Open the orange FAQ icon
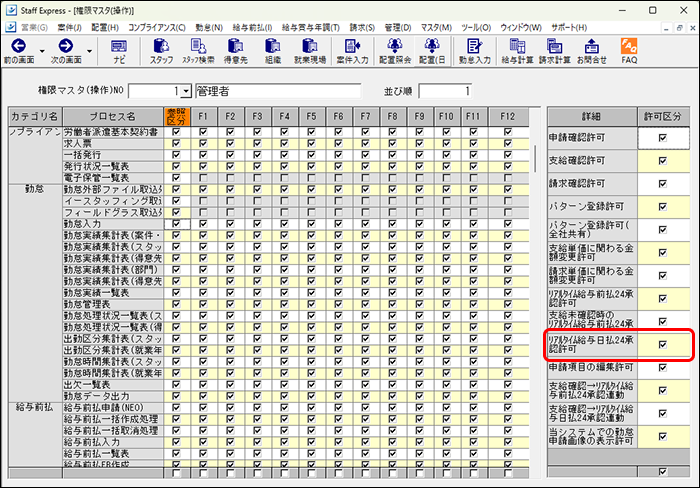 coord(629,46)
